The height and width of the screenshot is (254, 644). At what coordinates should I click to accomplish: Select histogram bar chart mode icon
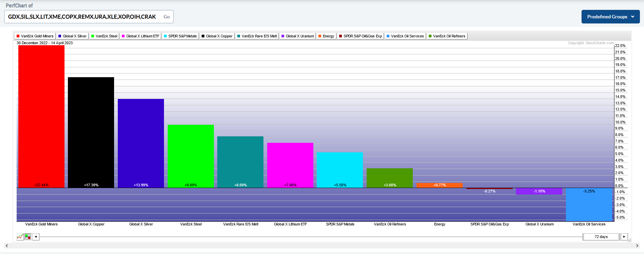tap(28, 237)
